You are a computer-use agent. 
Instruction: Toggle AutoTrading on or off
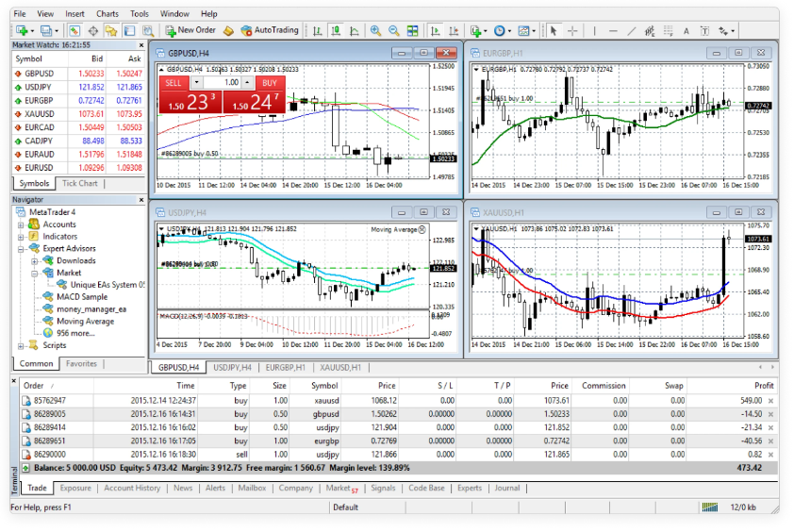point(270,30)
